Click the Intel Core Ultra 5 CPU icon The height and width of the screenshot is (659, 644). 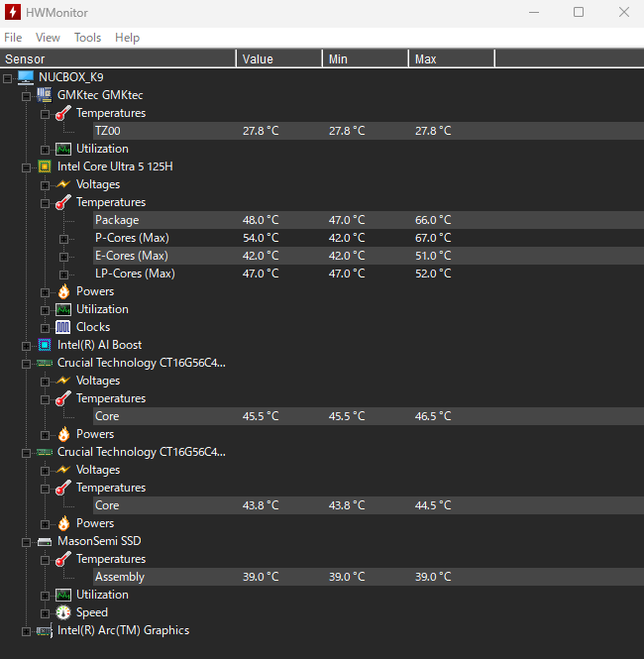coord(45,166)
